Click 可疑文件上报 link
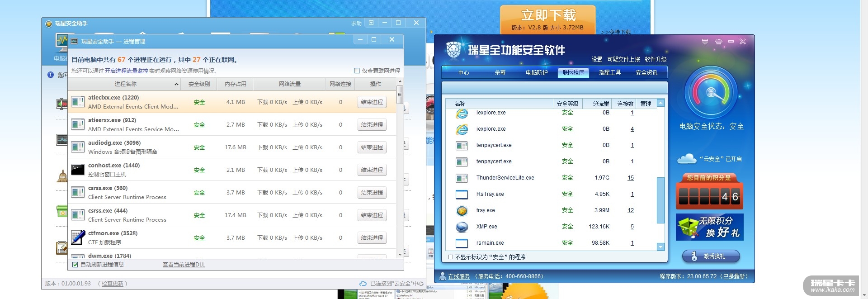Screen dimensions: 868x299 tap(623, 59)
